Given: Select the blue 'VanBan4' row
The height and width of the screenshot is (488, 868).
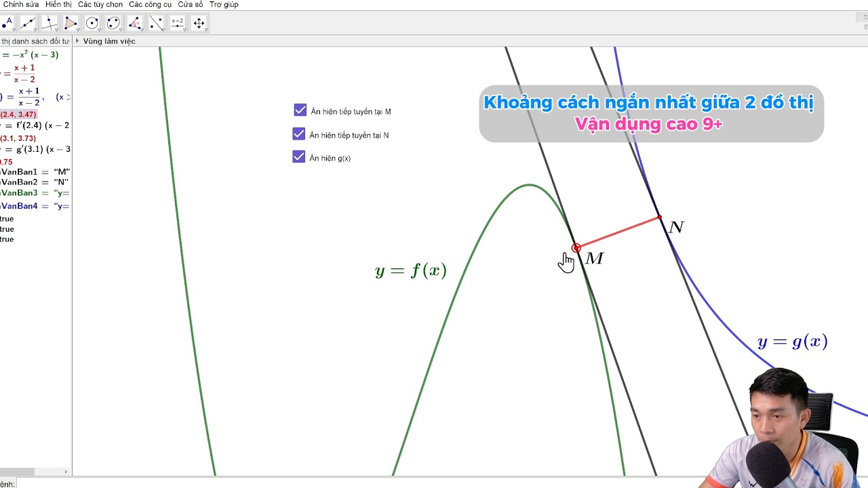Looking at the screenshot, I should point(35,206).
